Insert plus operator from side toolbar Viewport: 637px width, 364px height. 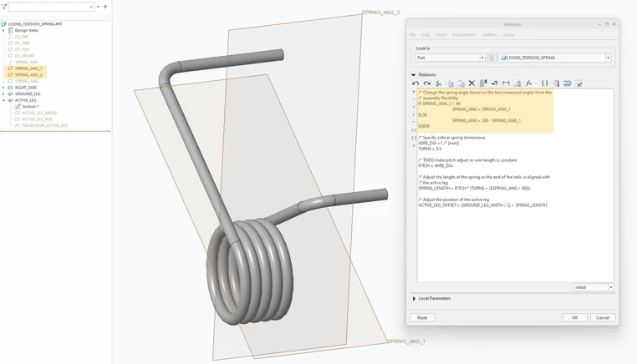[414, 92]
